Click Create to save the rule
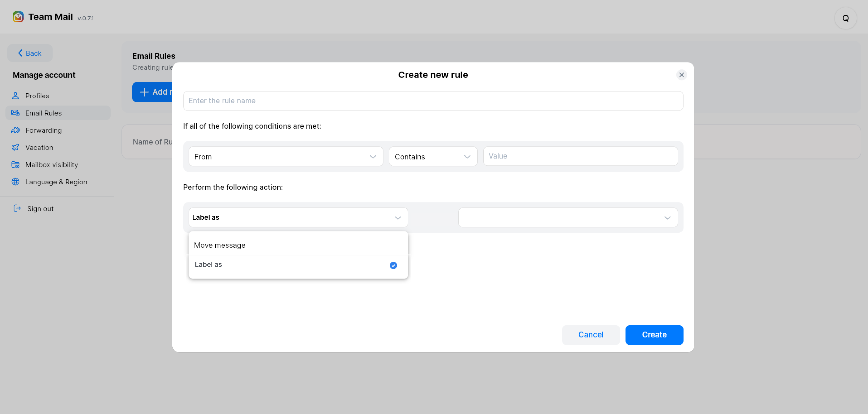 (654, 335)
